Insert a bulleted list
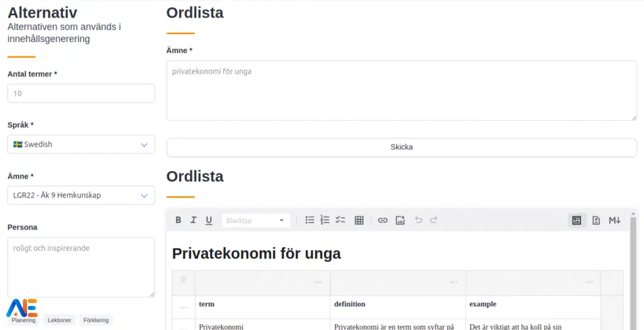The height and width of the screenshot is (330, 644). point(309,220)
